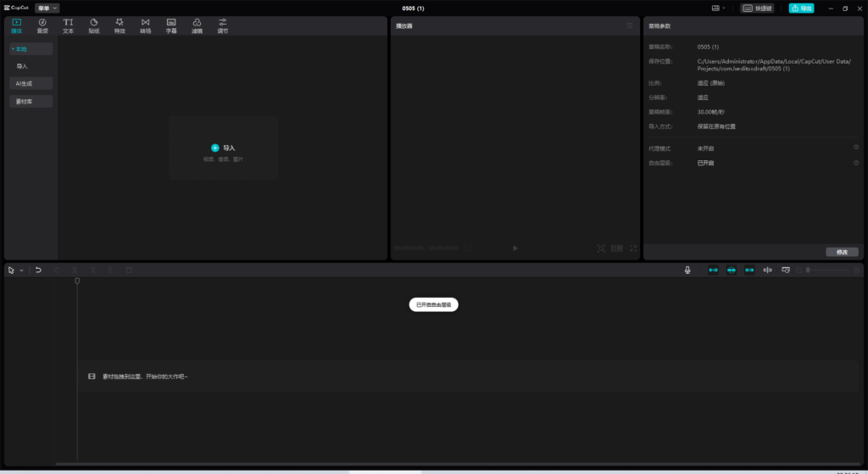Click the 导出 (Export) button
The width and height of the screenshot is (868, 474).
click(x=801, y=8)
